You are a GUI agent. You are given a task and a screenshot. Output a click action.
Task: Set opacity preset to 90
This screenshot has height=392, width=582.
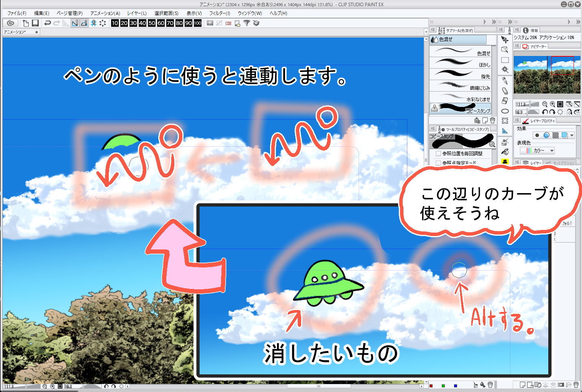click(189, 23)
